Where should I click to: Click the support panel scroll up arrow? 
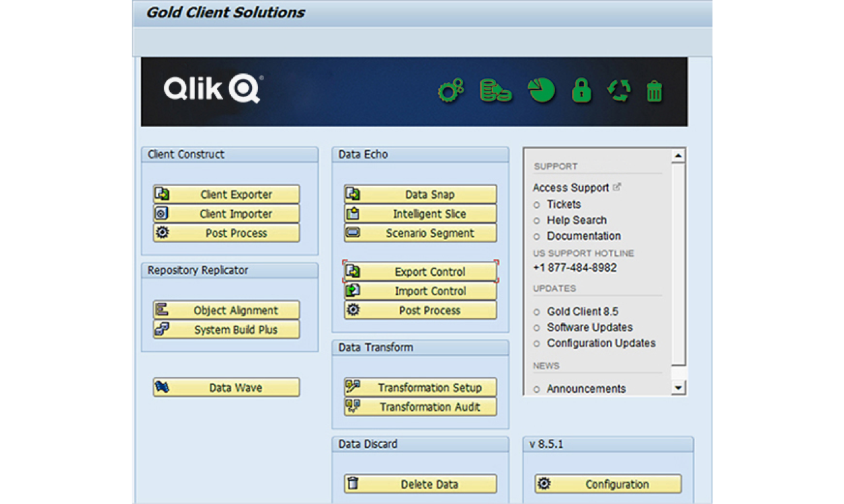[678, 156]
